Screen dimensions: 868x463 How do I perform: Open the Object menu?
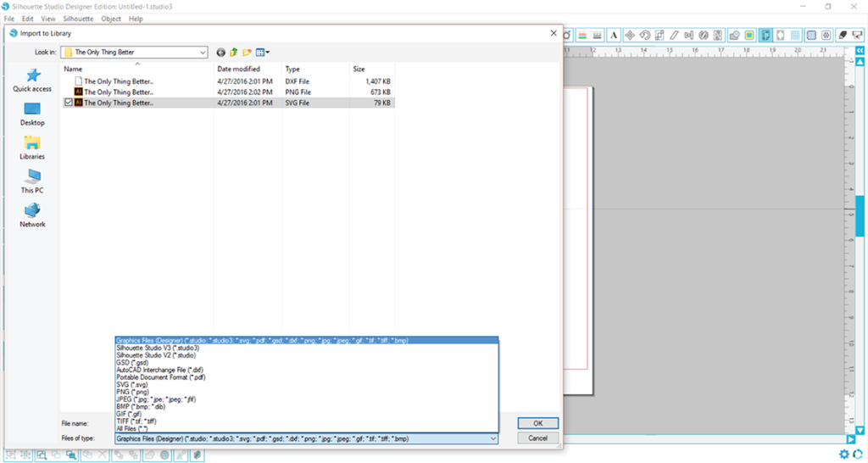[111, 19]
